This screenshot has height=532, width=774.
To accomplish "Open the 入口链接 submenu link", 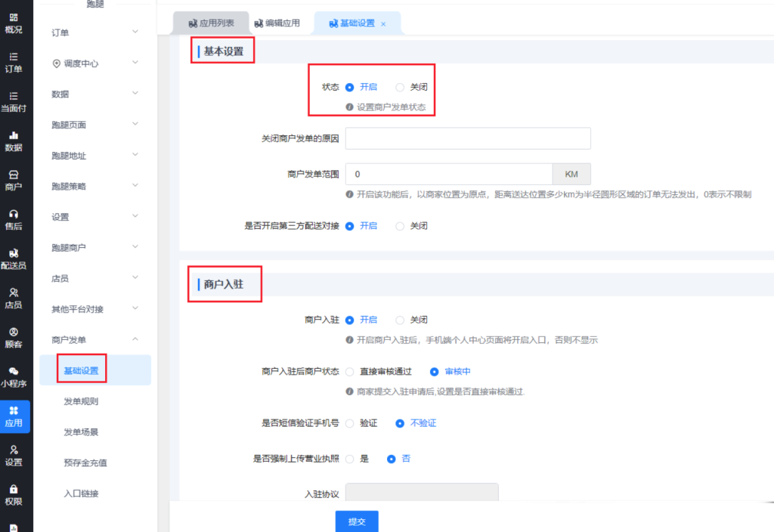I will pyautogui.click(x=81, y=493).
